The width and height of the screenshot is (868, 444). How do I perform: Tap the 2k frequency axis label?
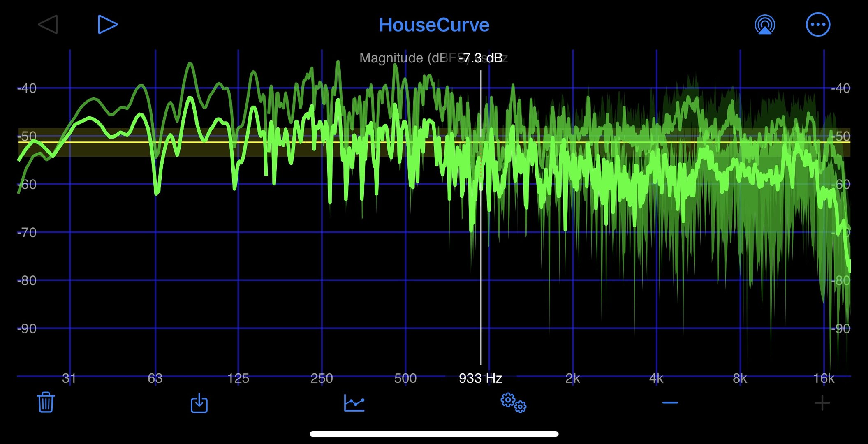[572, 378]
